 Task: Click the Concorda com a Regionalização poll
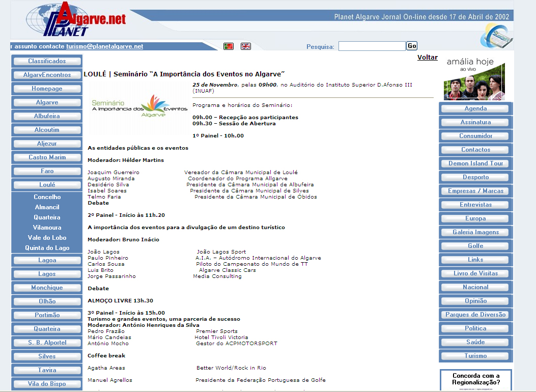click(x=475, y=379)
